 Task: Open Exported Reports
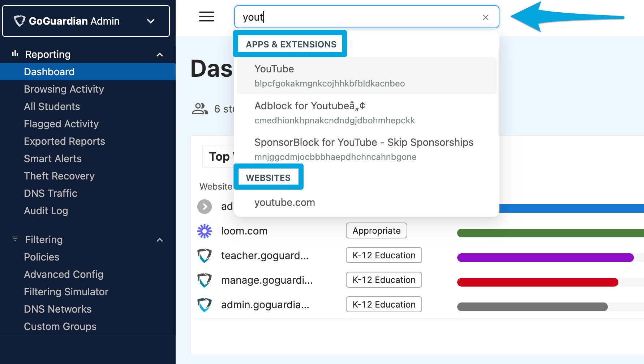[x=65, y=141]
